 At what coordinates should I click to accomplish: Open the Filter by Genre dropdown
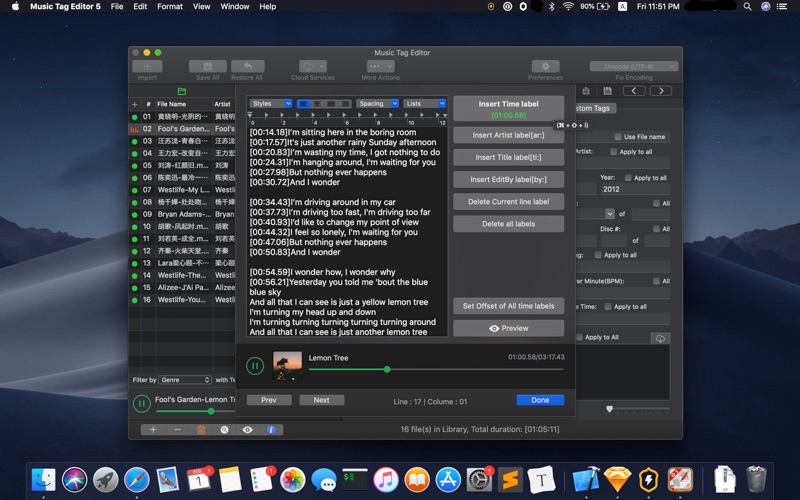(185, 380)
